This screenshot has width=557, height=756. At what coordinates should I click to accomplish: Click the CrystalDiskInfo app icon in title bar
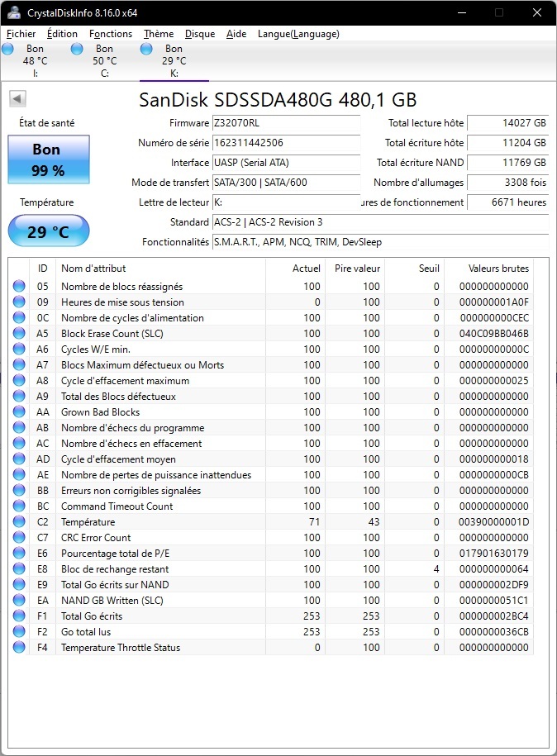click(15, 12)
